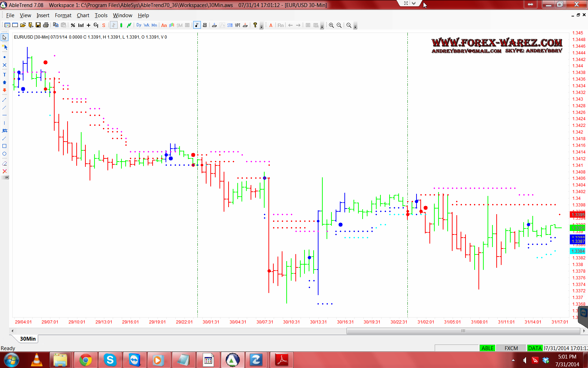Open toolbar options dropdown after help icon
The image size is (588, 368).
click(261, 27)
